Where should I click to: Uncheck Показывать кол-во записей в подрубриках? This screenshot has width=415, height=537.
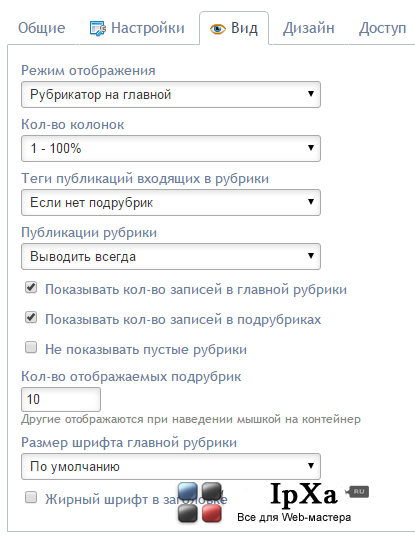tap(31, 317)
